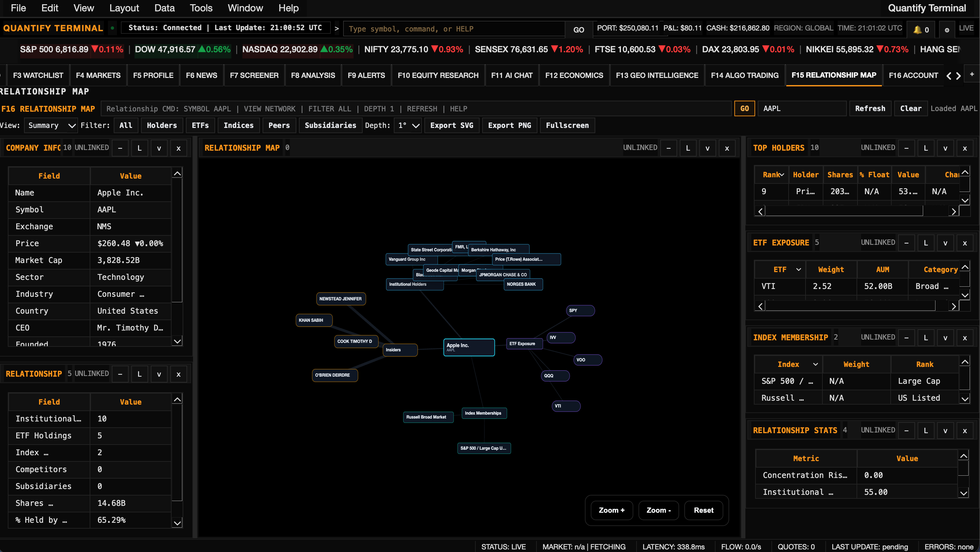Open the View Summary dropdown
The height and width of the screenshot is (552, 980).
click(x=51, y=125)
